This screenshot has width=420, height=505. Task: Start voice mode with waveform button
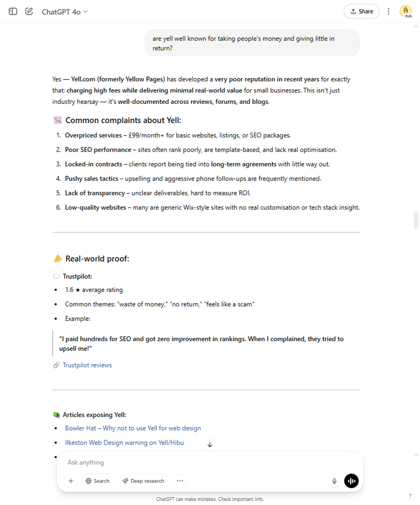tap(351, 481)
